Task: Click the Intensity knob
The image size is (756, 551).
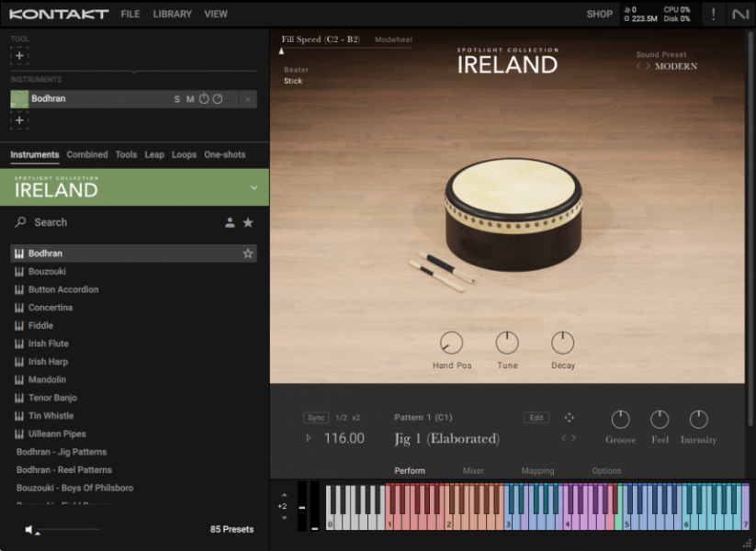Action: [x=698, y=422]
